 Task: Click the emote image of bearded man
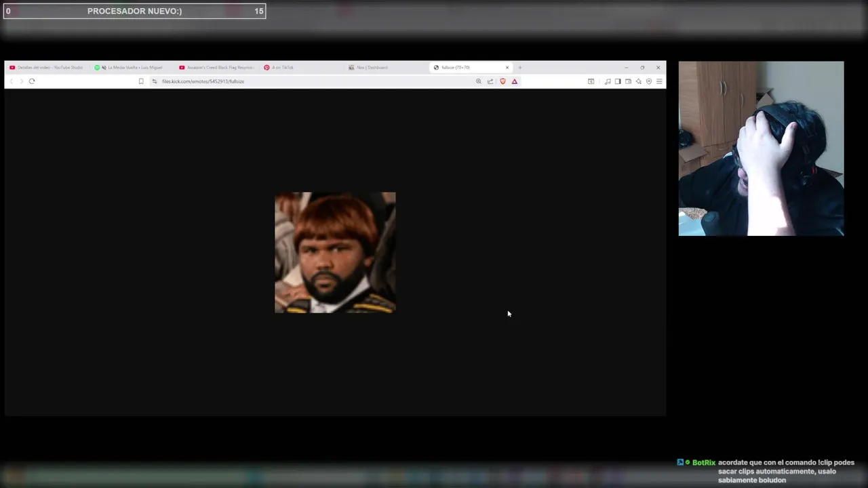click(x=335, y=252)
